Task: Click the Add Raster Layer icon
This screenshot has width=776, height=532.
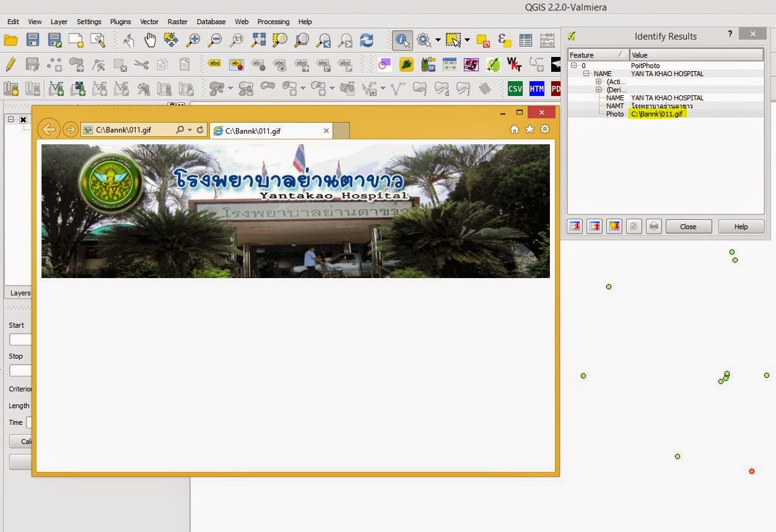Action: tap(78, 89)
